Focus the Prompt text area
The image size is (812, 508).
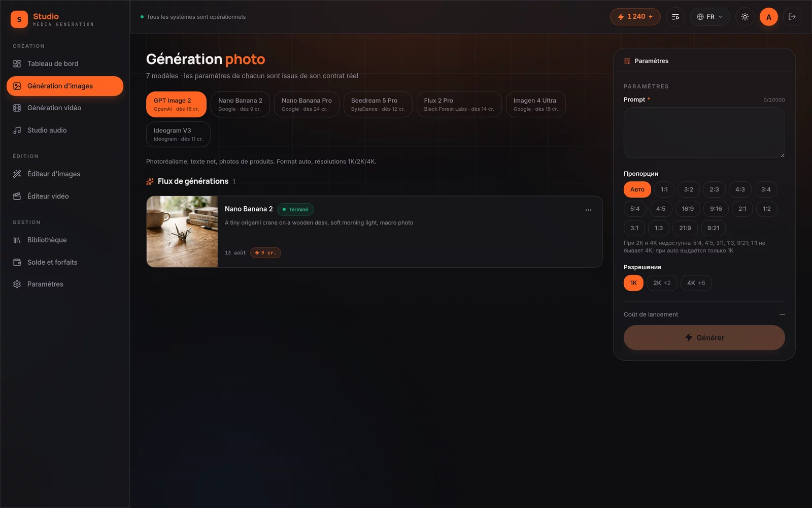pos(704,133)
